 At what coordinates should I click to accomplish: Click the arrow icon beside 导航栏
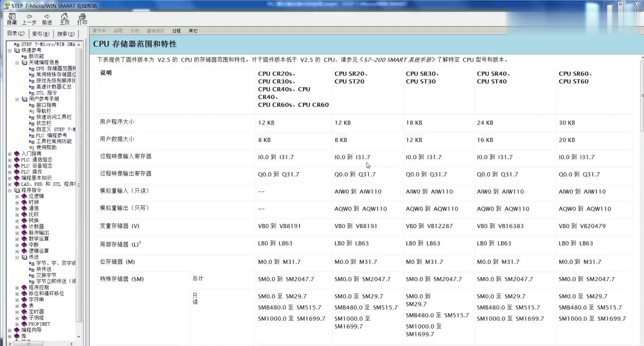point(32,111)
